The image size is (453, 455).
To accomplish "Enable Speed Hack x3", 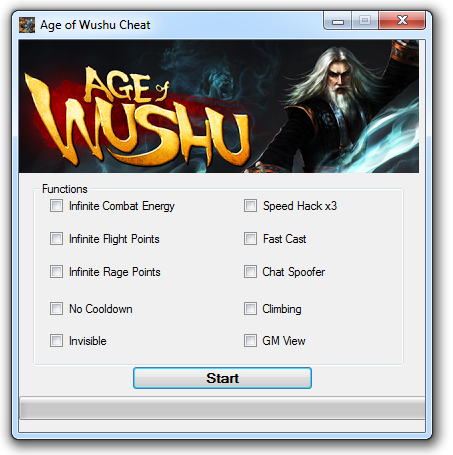I will 250,206.
